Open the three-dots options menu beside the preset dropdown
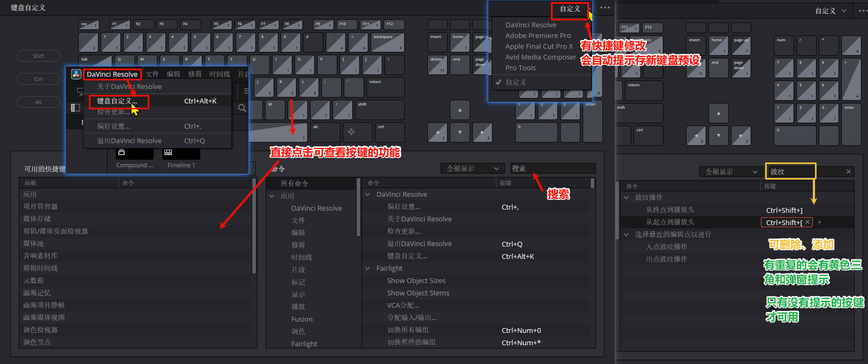The height and width of the screenshot is (364, 868). click(x=605, y=8)
